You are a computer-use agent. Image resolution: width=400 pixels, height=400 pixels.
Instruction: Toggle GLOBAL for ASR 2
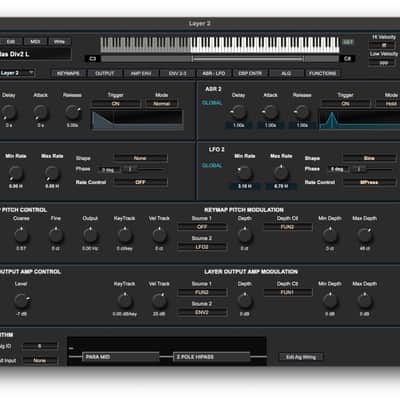[212, 103]
